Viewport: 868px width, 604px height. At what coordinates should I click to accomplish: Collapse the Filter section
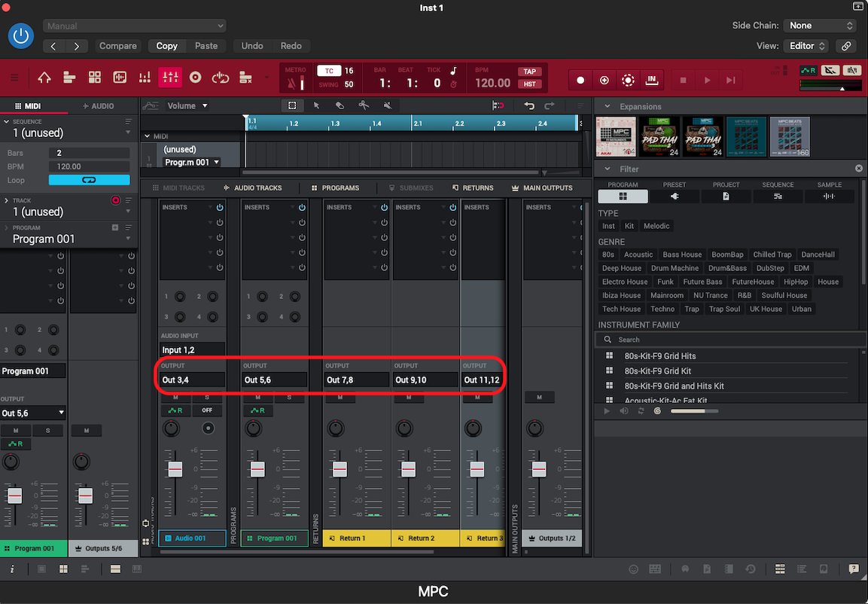click(608, 169)
